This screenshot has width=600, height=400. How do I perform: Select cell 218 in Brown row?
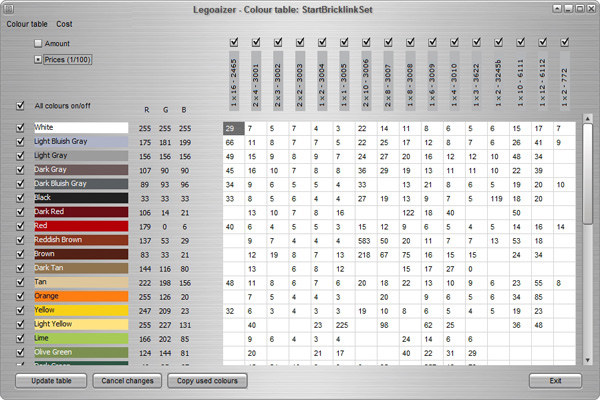pos(366,255)
